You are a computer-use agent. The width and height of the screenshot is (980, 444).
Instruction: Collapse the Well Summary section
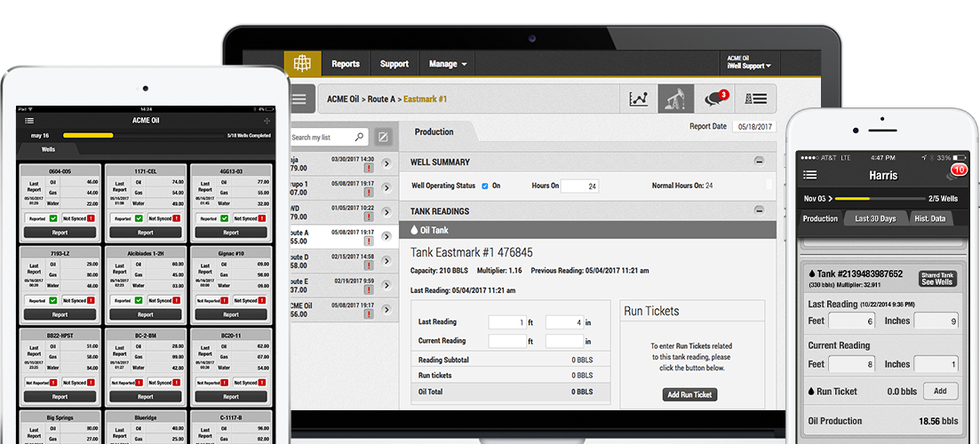click(759, 162)
